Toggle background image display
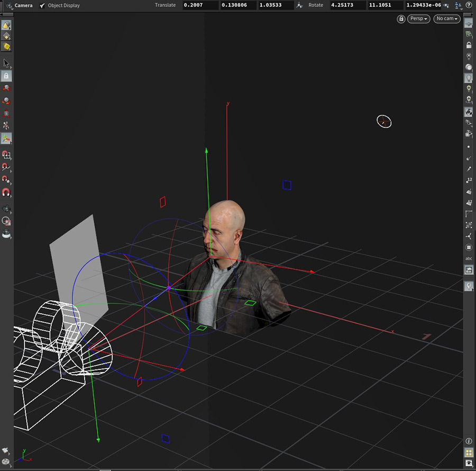This screenshot has width=476, height=471. [469, 270]
